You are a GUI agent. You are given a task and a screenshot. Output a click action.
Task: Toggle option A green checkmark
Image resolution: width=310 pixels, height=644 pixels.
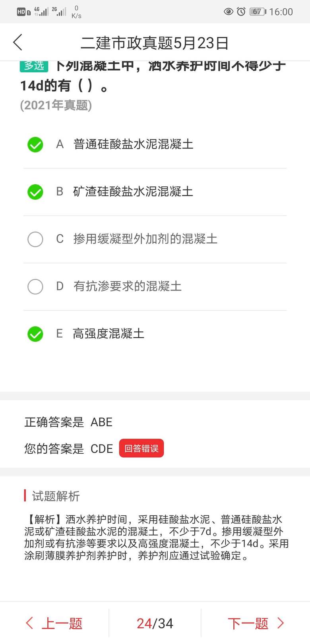(x=35, y=144)
